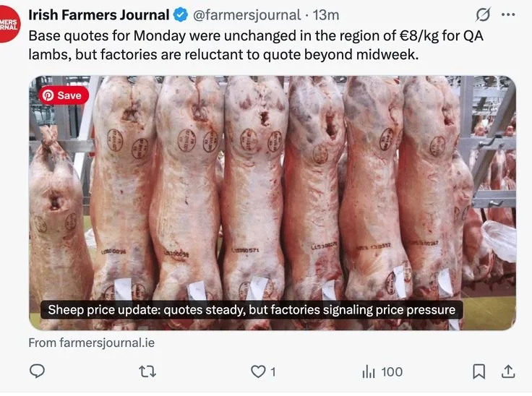Click the slashed circle Grok icon
Viewport: 532px width, 396px height.
tap(483, 14)
